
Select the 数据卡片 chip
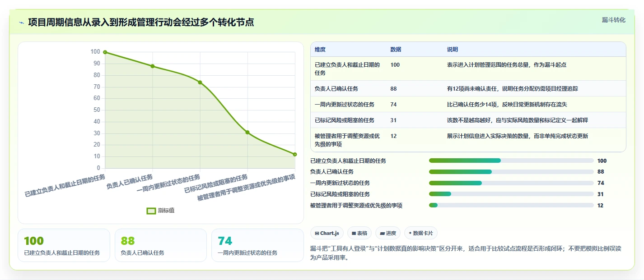421,233
